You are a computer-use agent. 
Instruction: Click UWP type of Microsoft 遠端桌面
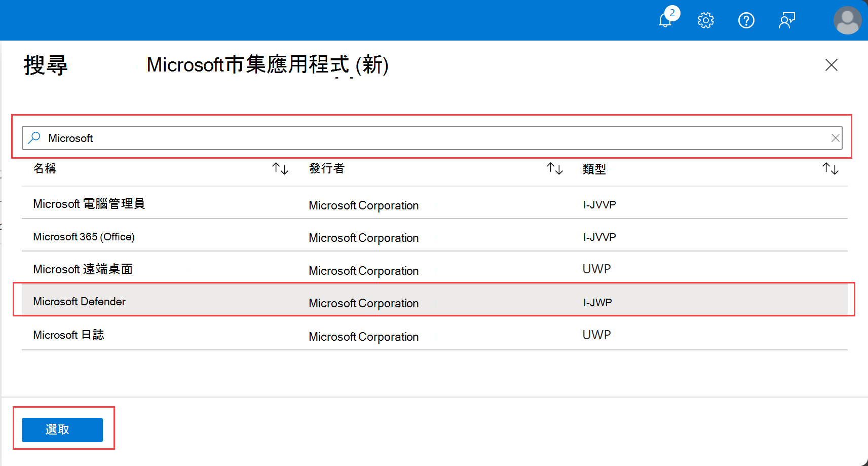(597, 269)
